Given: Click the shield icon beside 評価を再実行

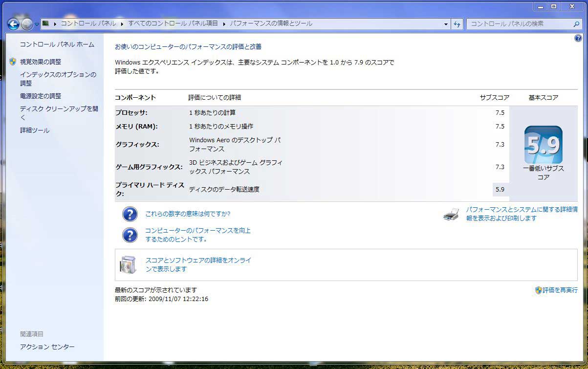Looking at the screenshot, I should pos(539,290).
